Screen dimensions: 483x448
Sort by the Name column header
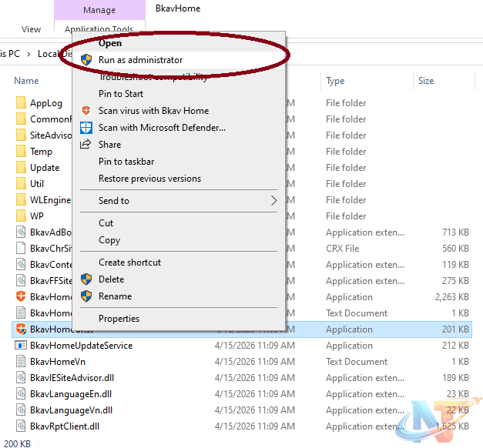[26, 81]
